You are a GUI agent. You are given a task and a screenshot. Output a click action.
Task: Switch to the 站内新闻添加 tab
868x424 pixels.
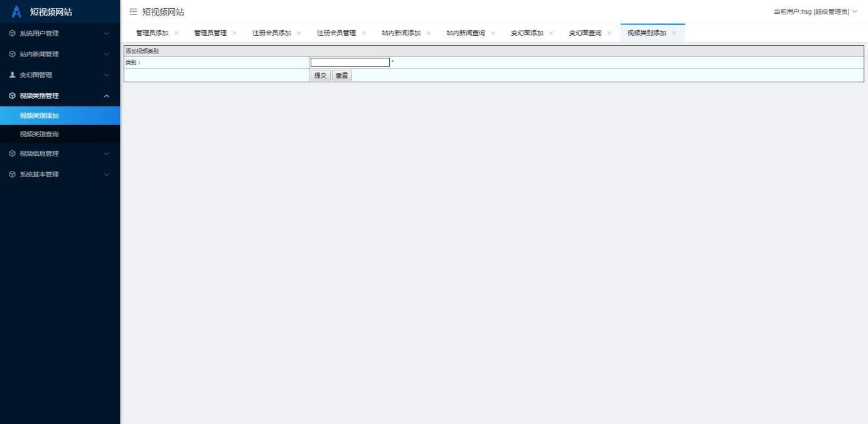[401, 33]
